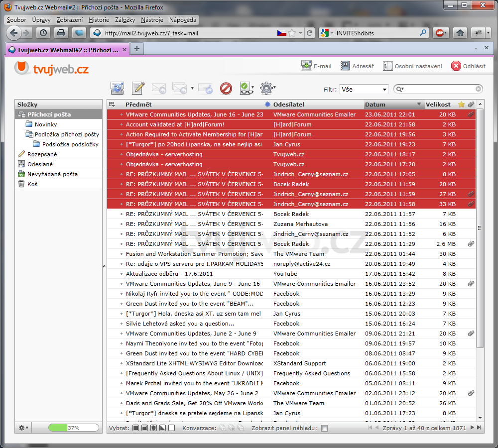Viewport: 498px width, 448px height.
Task: Click the list columns options icon
Action: 112,105
